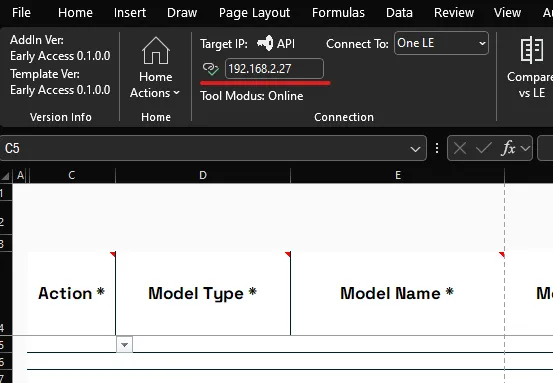Screen dimensions: 553x383
Task: Click the Insert Function fx icon
Action: (x=508, y=148)
